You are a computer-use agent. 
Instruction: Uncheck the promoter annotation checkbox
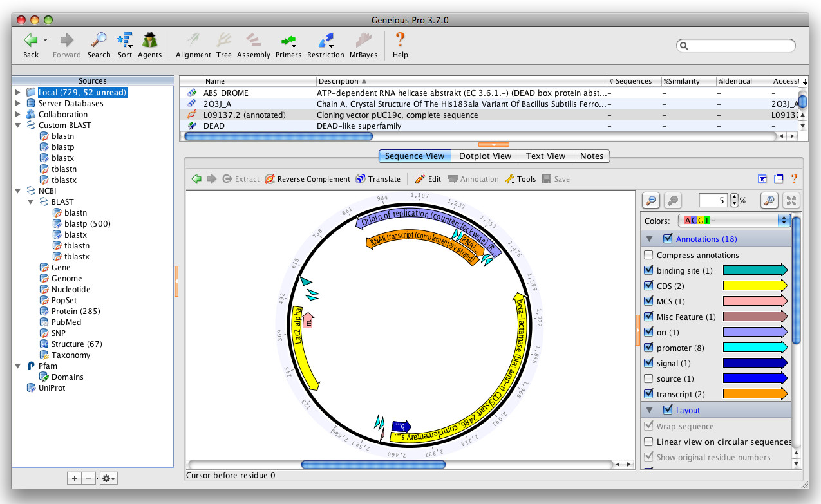point(648,348)
